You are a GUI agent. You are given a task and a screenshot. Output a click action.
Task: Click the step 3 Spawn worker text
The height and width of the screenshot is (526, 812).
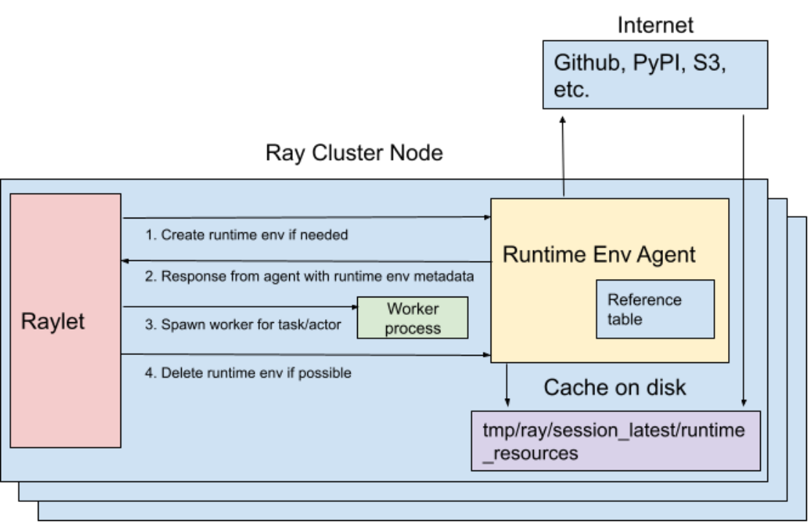click(x=242, y=324)
